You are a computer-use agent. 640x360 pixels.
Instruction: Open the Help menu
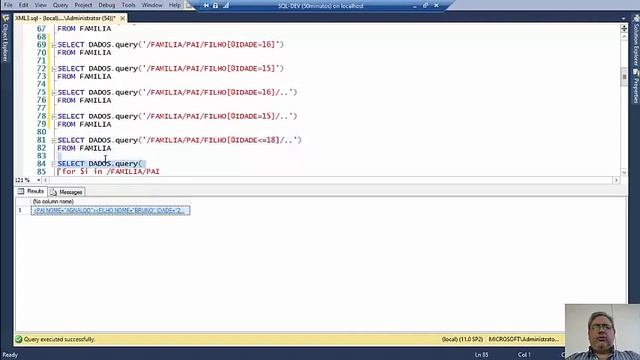pyautogui.click(x=174, y=5)
